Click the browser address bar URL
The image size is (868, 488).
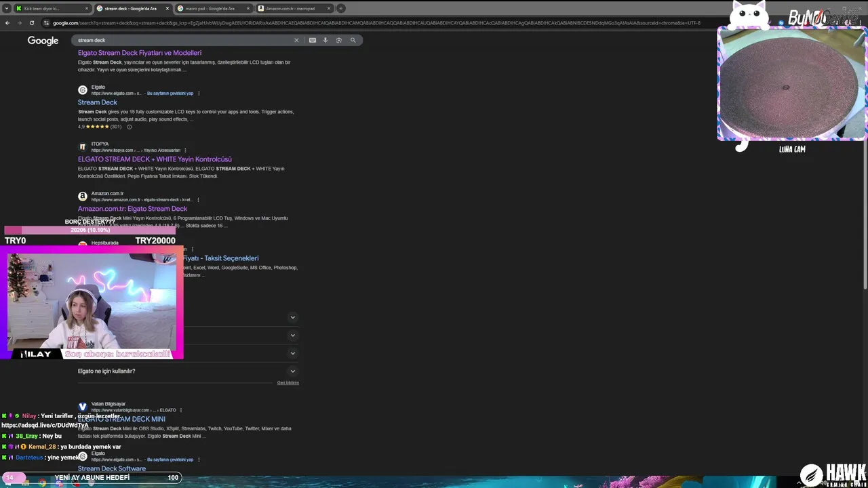376,23
